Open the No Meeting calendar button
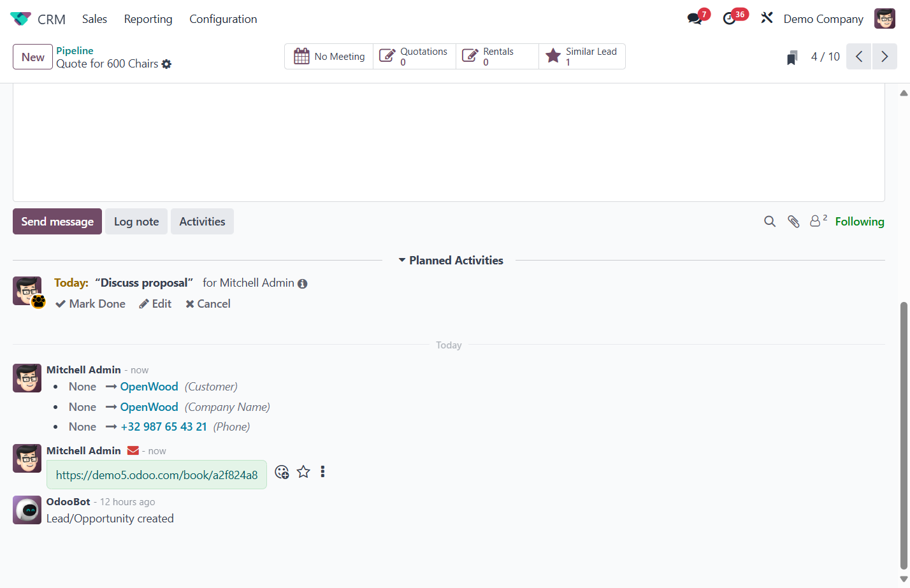Viewport: 910px width, 588px height. coord(329,56)
